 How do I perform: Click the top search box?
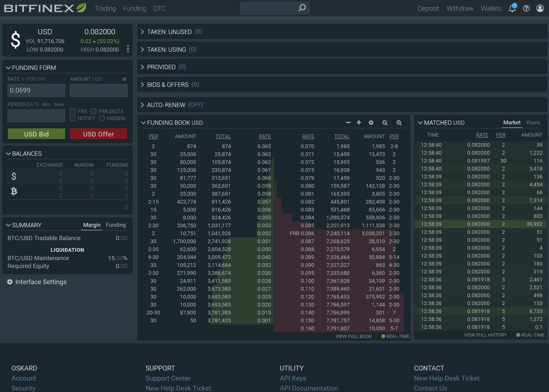[x=275, y=8]
